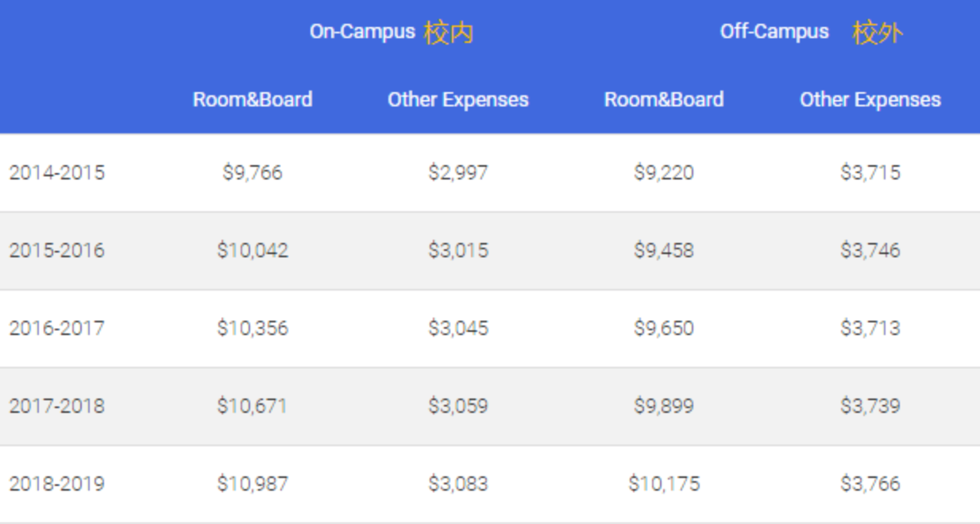Click the $9,766 cell
980x524 pixels.
[x=253, y=173]
